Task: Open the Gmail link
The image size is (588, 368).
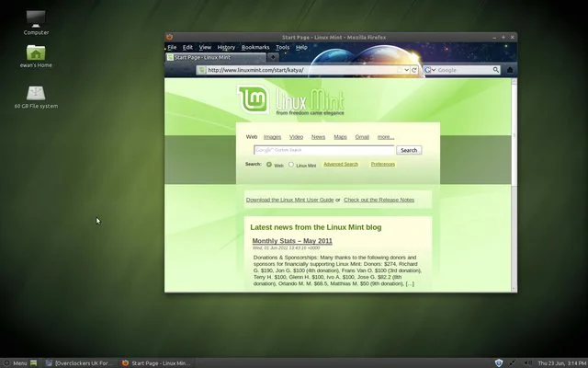Action: (x=362, y=137)
